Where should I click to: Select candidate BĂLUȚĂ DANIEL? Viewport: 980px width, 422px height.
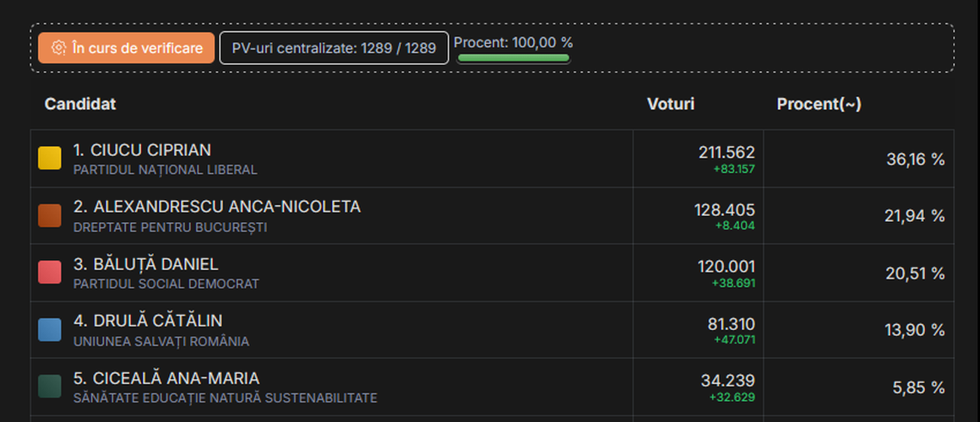(x=145, y=264)
